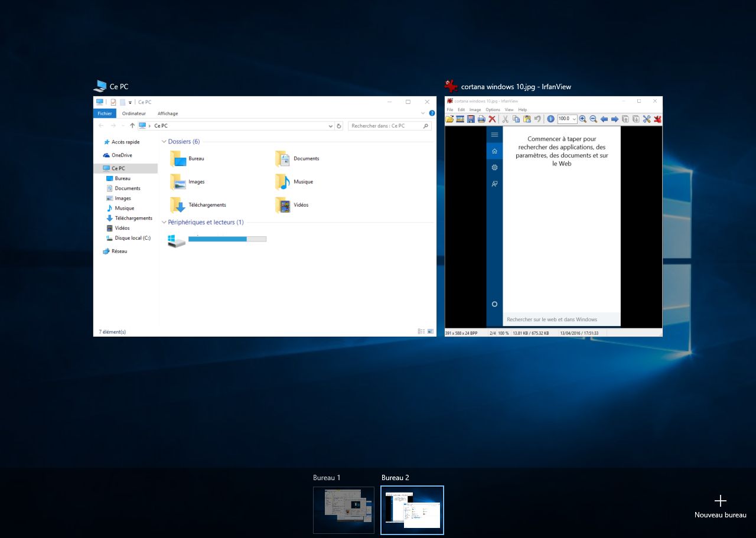Show image information via IrfanView's blue info icon

(x=551, y=119)
